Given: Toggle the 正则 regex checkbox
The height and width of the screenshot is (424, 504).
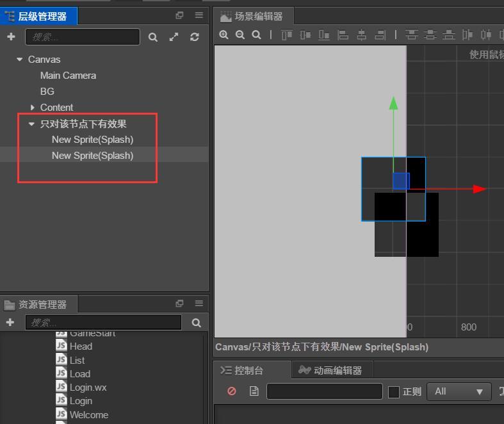Looking at the screenshot, I should [x=393, y=392].
